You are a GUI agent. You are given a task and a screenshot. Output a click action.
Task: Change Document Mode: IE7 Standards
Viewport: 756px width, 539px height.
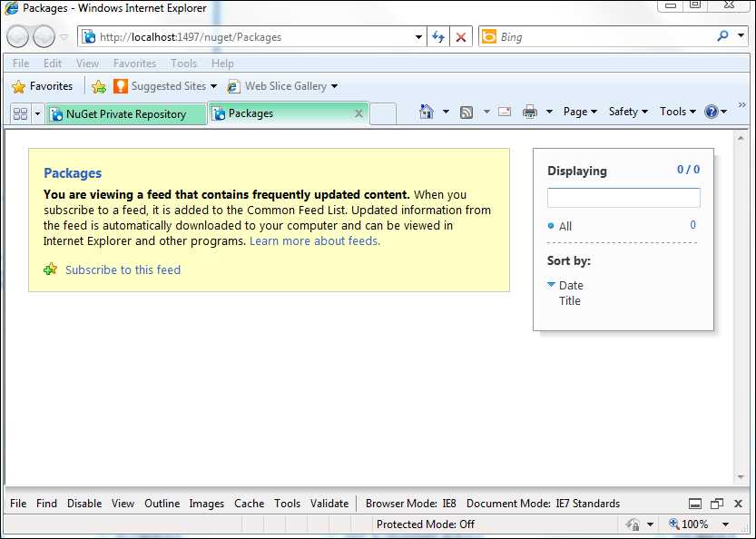543,504
